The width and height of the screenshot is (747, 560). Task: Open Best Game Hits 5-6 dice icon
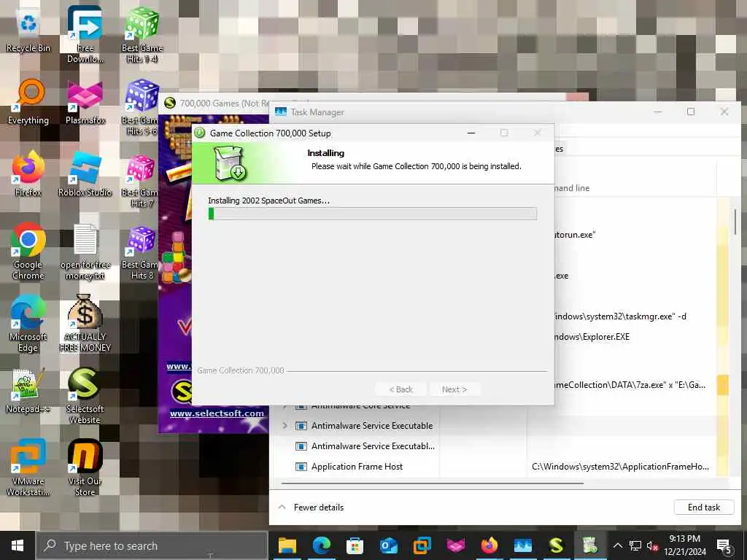click(x=141, y=106)
